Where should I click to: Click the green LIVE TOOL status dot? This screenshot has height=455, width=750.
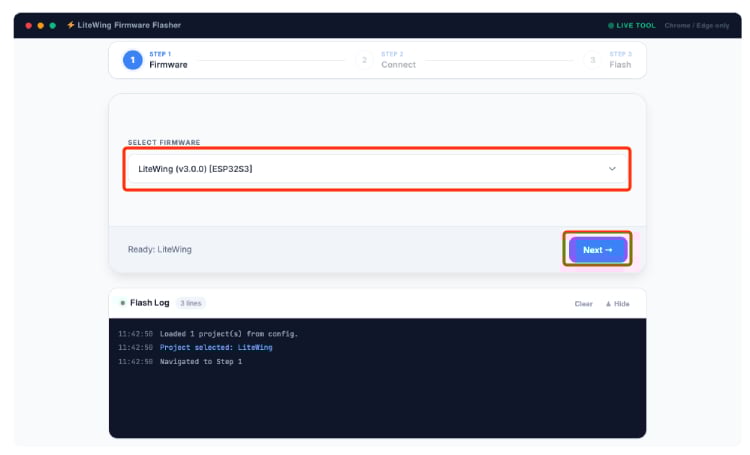click(x=611, y=25)
